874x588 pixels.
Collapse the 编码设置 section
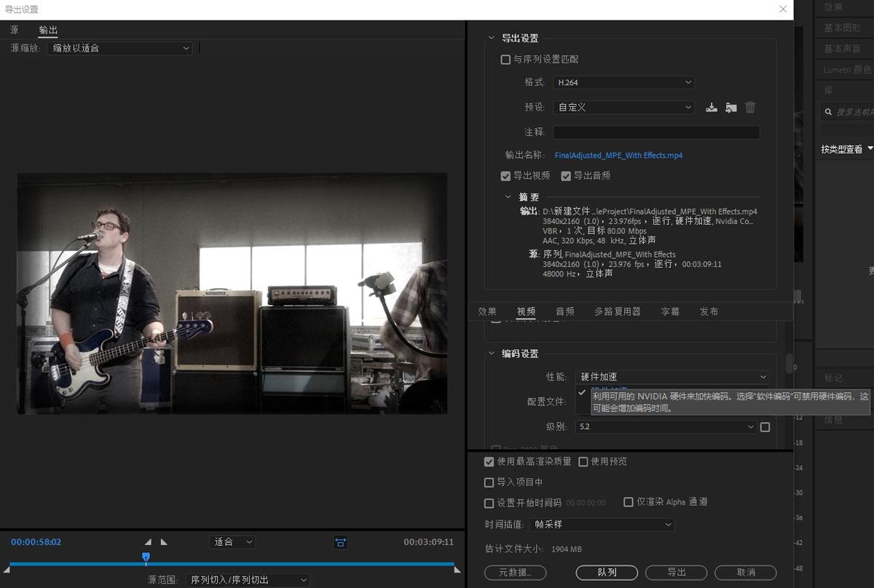pos(492,354)
